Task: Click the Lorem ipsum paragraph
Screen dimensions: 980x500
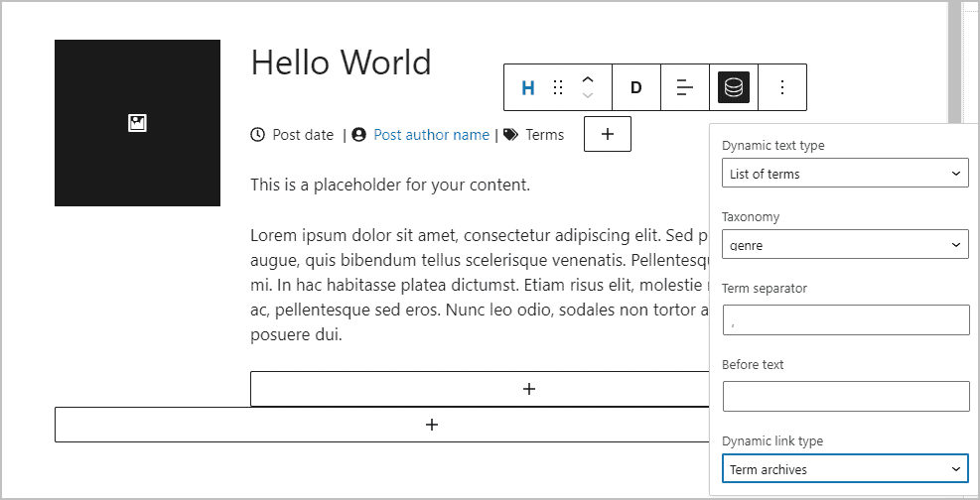Action: 480,286
